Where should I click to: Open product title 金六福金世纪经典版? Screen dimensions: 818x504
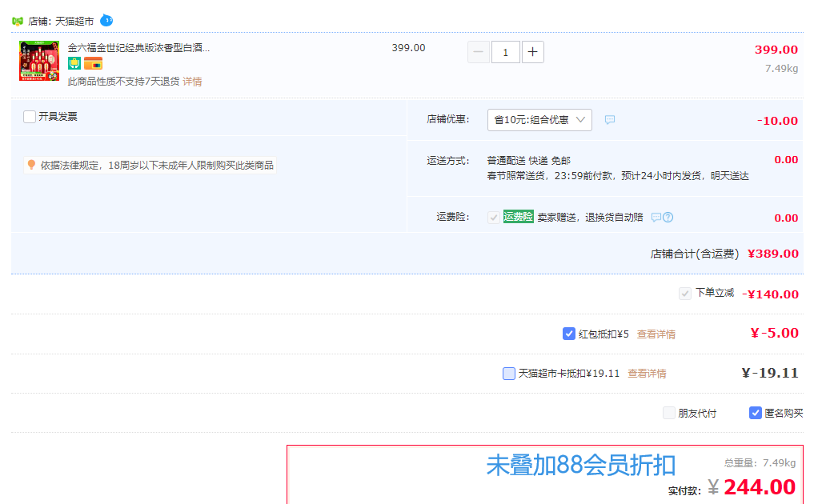point(138,48)
